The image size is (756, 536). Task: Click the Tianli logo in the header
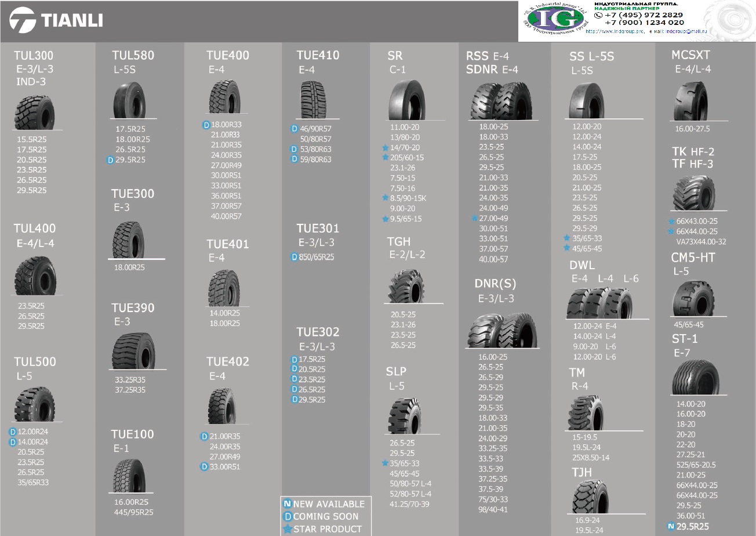click(56, 21)
